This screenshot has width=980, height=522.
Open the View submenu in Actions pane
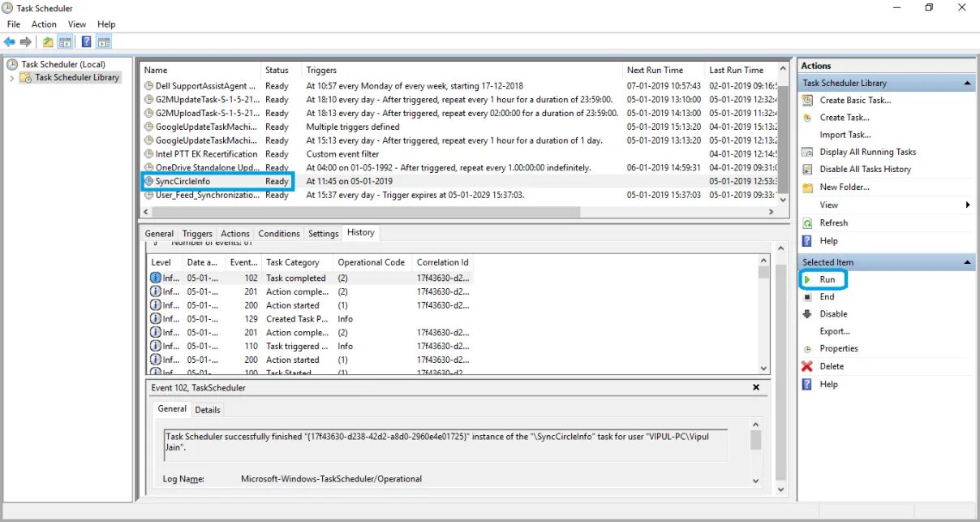(886, 205)
